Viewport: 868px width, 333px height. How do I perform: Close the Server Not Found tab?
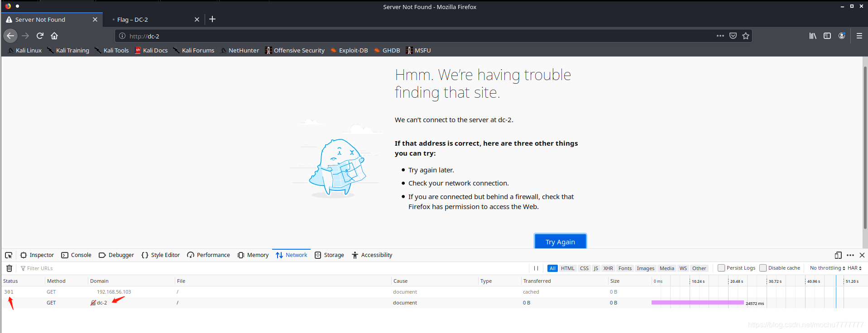(95, 19)
